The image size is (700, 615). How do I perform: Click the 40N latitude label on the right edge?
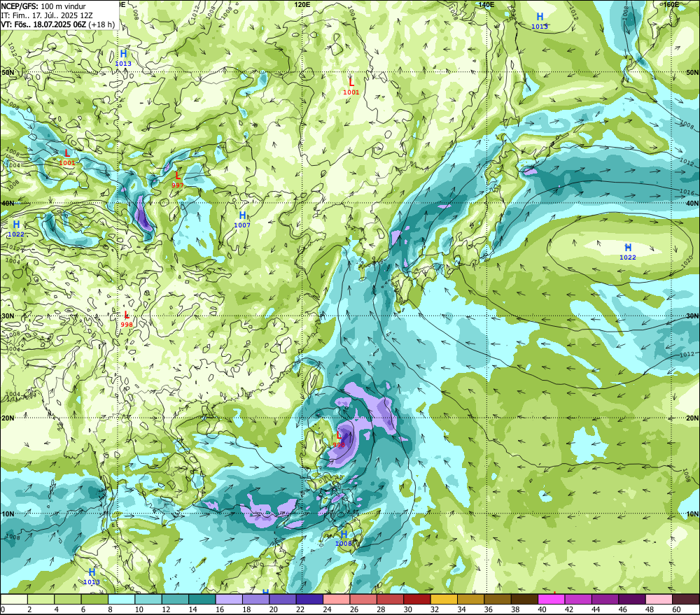(692, 203)
